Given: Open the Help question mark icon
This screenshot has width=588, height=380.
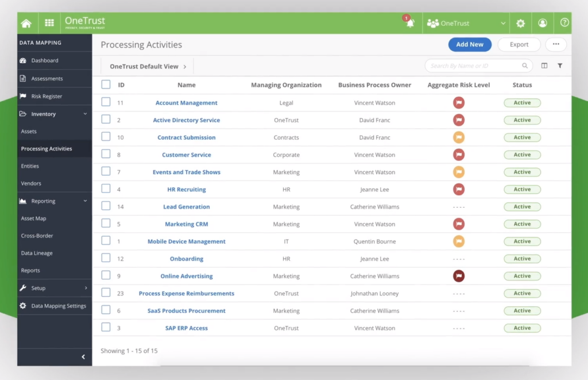Looking at the screenshot, I should 564,22.
